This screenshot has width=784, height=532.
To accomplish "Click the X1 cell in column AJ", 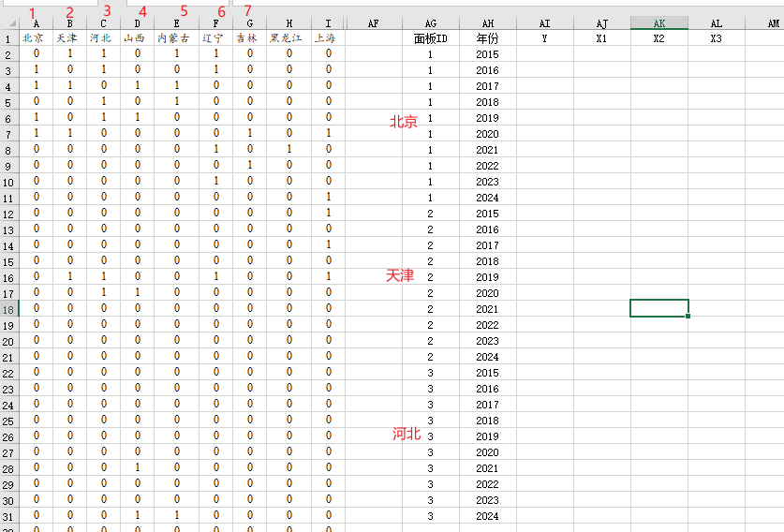I will 601,38.
